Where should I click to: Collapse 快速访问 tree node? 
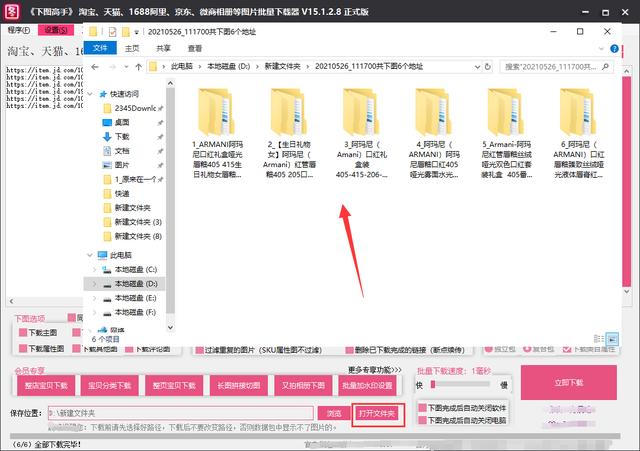(90, 94)
